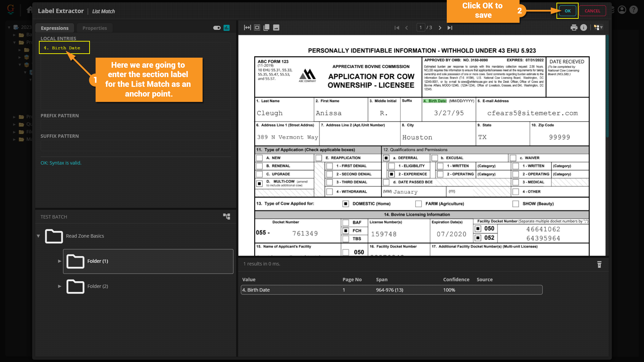Toggle the teal chart button in Expressions panel
Screen dimensions: 644x362
(x=227, y=28)
